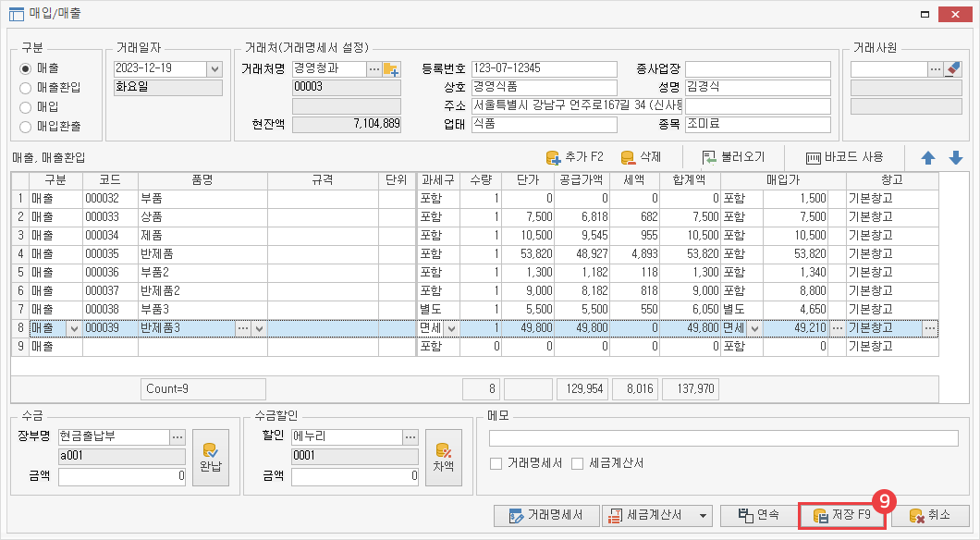Select the 매출환입 radio option
980x540 pixels.
pos(26,88)
